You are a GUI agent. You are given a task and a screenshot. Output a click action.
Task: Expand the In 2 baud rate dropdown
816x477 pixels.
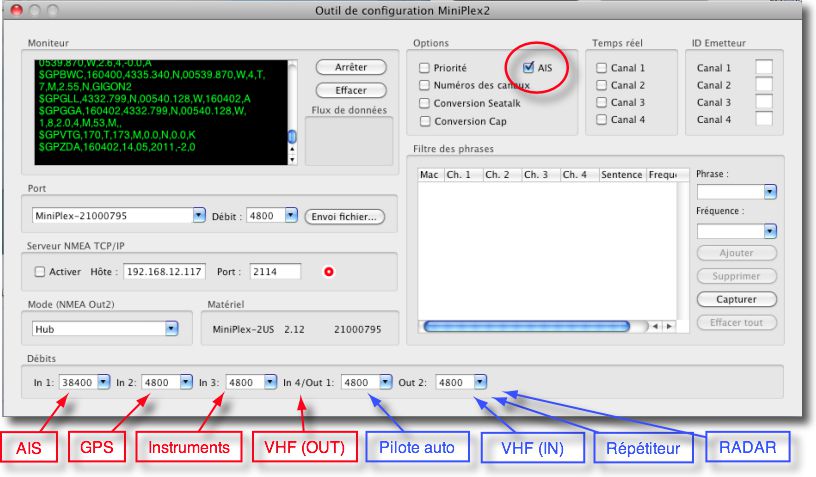coord(186,382)
